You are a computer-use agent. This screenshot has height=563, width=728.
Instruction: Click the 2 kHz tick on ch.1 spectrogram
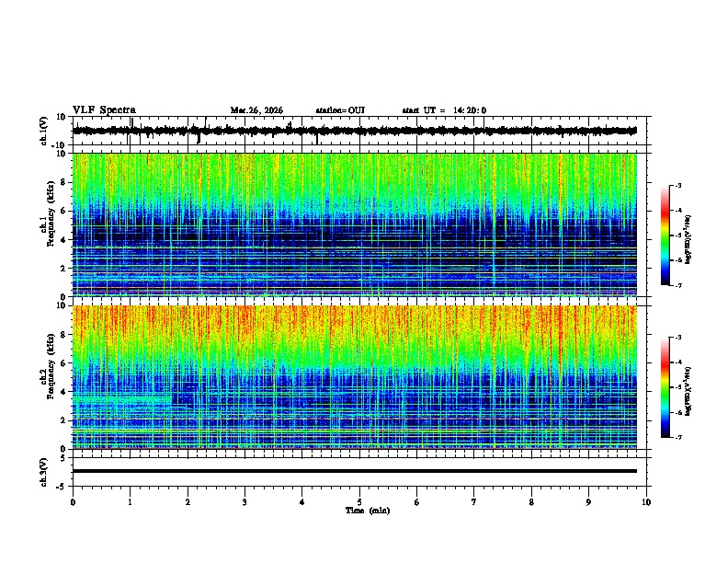(x=64, y=268)
